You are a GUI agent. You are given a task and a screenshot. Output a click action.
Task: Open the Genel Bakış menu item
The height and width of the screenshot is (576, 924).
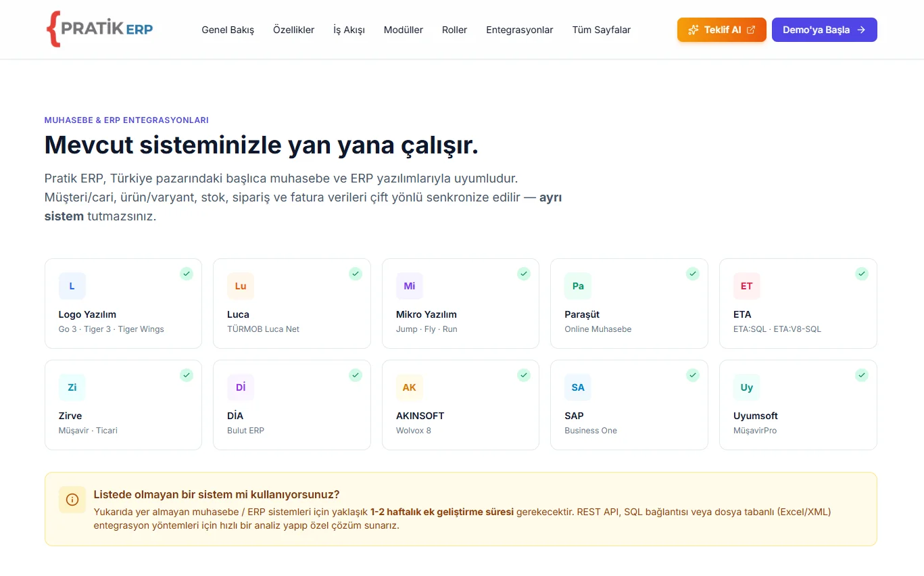pyautogui.click(x=228, y=30)
